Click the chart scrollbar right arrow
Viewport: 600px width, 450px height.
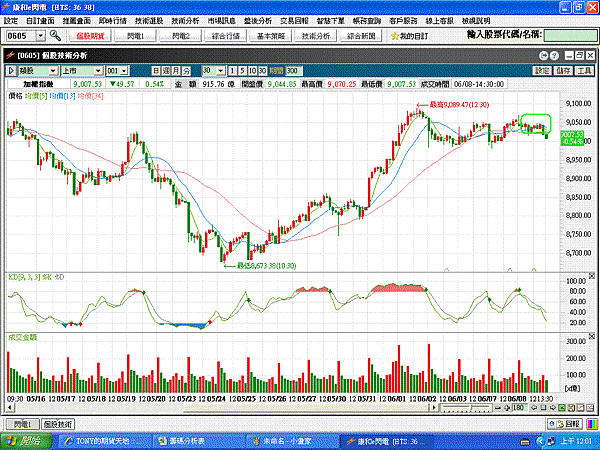[433, 408]
